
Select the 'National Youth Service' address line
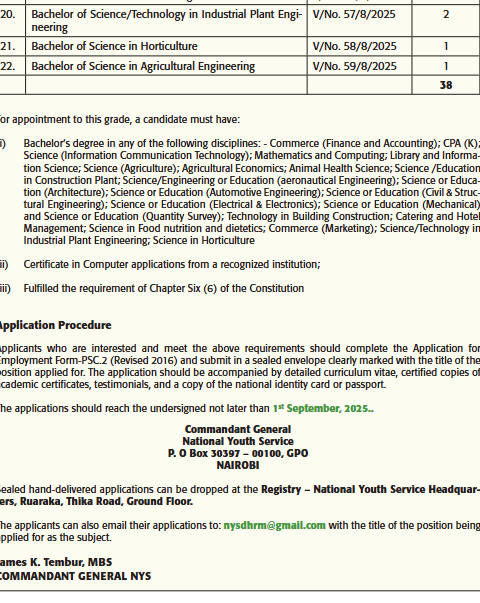pos(238,441)
